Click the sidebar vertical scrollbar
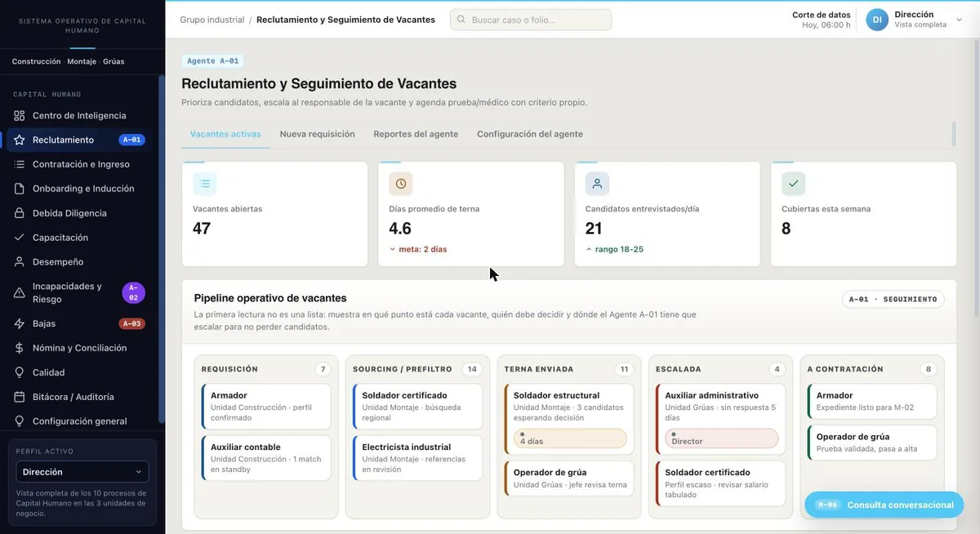This screenshot has width=980, height=534. (x=162, y=249)
